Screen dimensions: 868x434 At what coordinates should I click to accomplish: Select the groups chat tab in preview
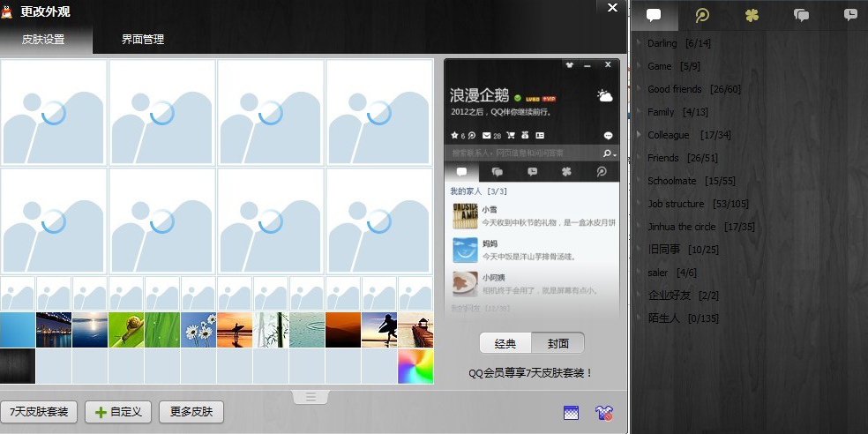[498, 172]
